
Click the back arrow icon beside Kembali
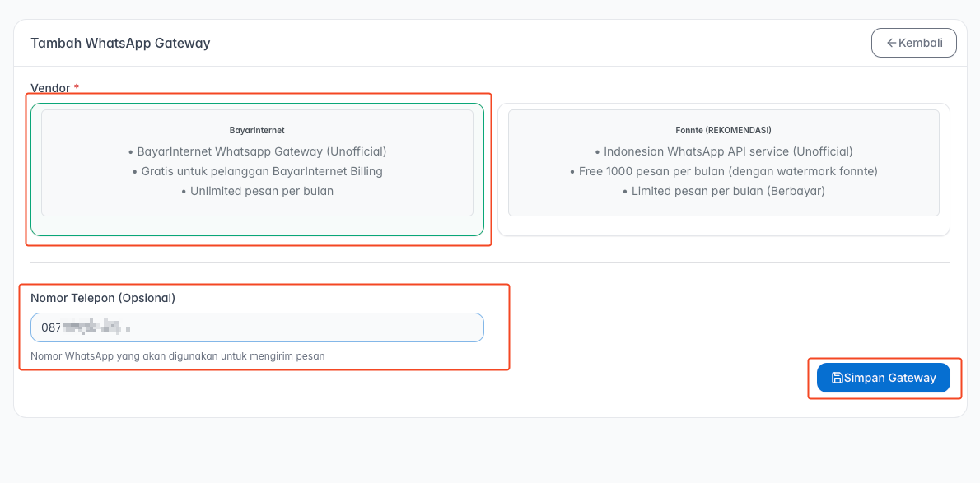[891, 43]
